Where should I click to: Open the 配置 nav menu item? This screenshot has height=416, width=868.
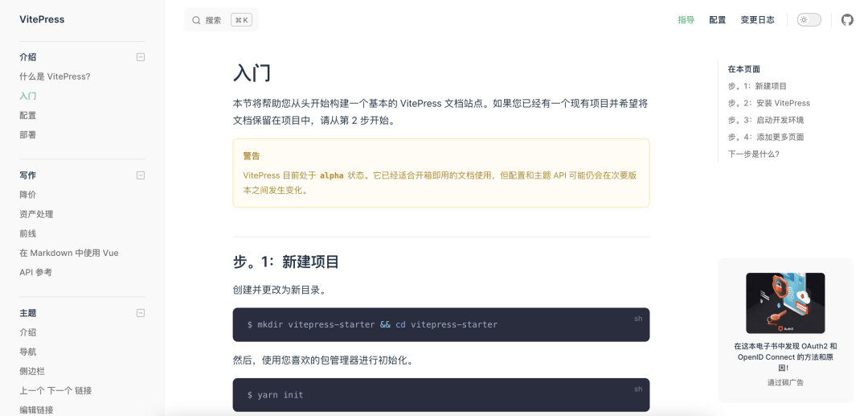[x=718, y=20]
